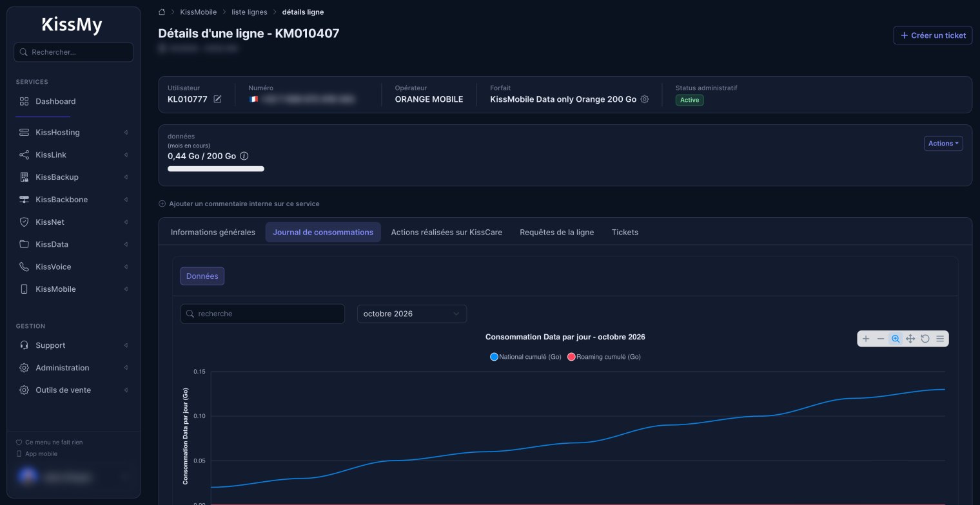Click the KissBackup building icon
Screen dimensions: 980x505
[24, 177]
